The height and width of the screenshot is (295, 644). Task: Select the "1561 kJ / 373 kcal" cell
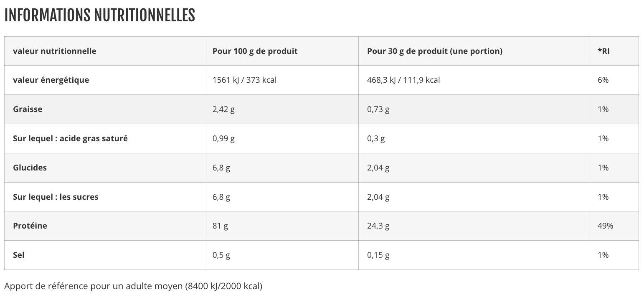coord(244,80)
